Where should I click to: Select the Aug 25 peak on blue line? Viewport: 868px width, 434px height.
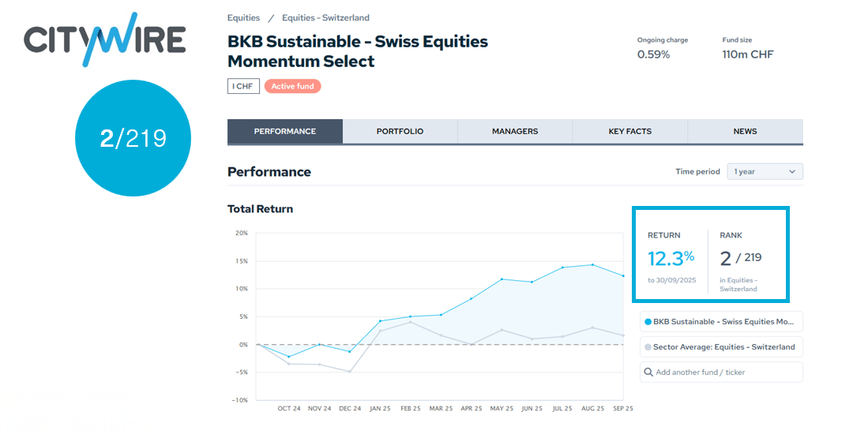tap(592, 264)
